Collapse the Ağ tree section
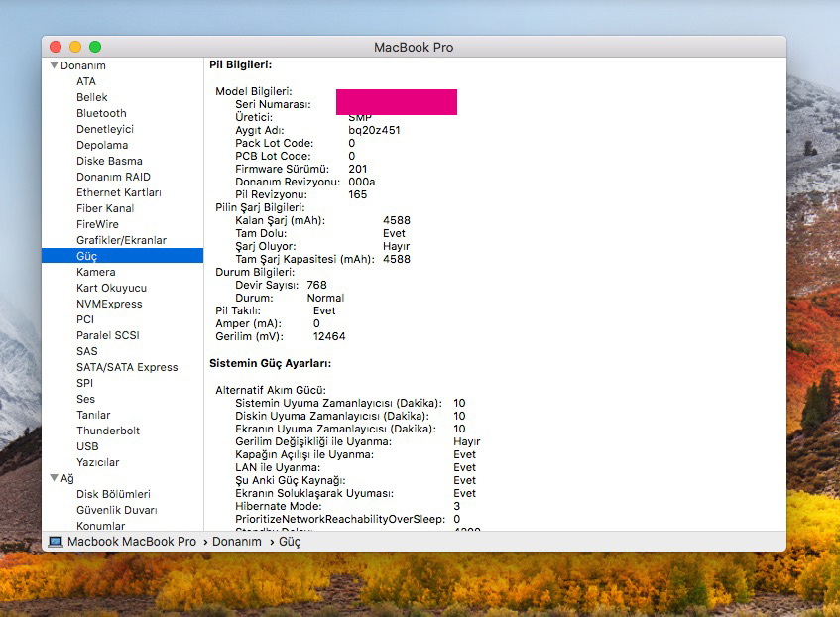The image size is (840, 617). [x=54, y=477]
